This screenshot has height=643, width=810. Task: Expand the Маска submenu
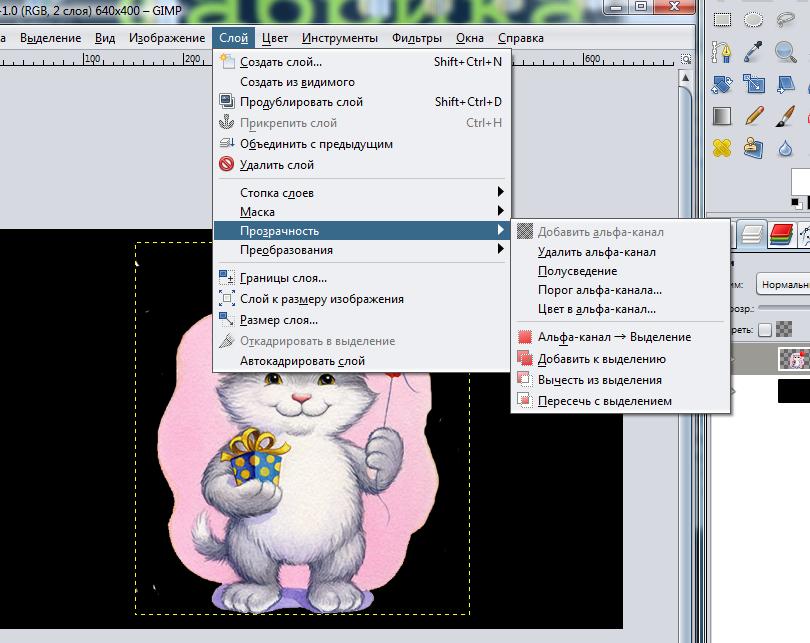362,212
